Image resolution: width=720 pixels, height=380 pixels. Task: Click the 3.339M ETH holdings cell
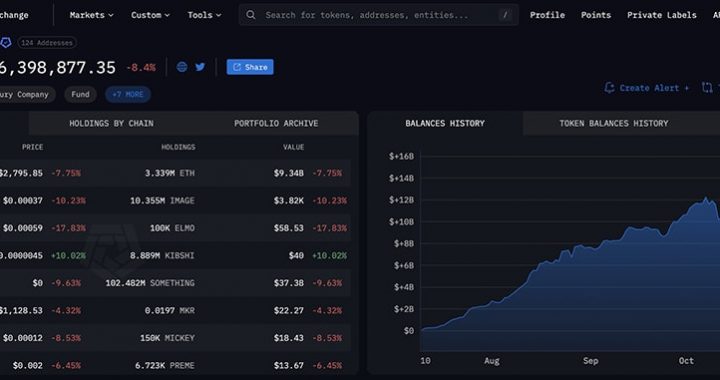169,173
